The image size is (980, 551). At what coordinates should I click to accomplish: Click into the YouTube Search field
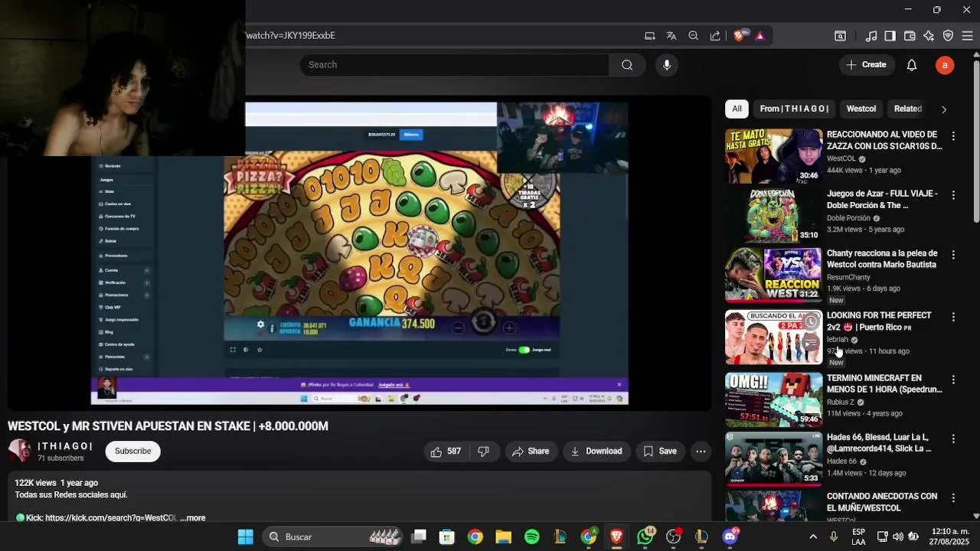455,65
